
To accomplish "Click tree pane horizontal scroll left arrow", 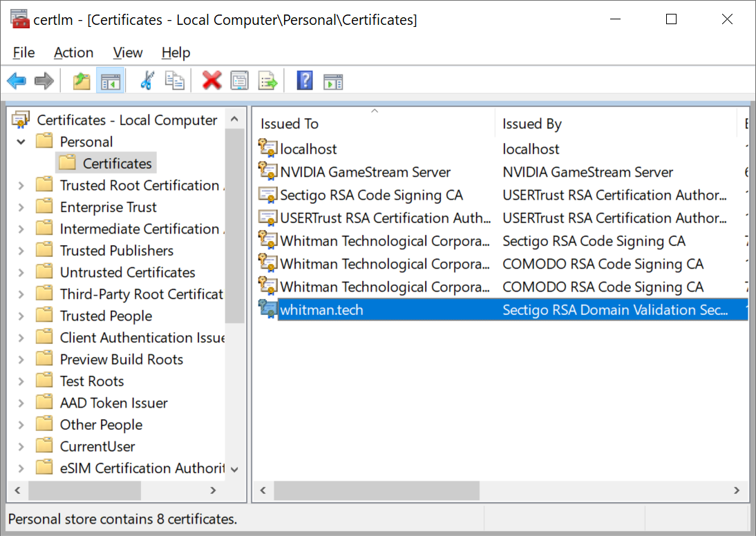I will click(17, 490).
